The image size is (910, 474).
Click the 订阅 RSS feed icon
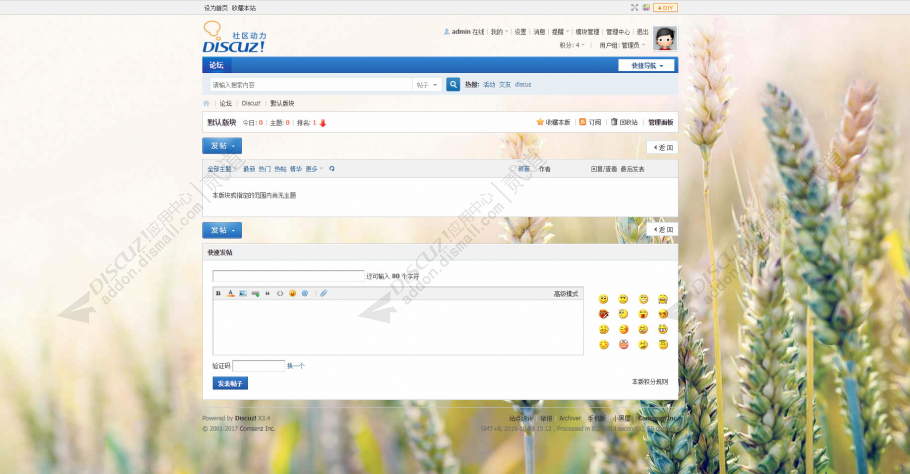583,122
